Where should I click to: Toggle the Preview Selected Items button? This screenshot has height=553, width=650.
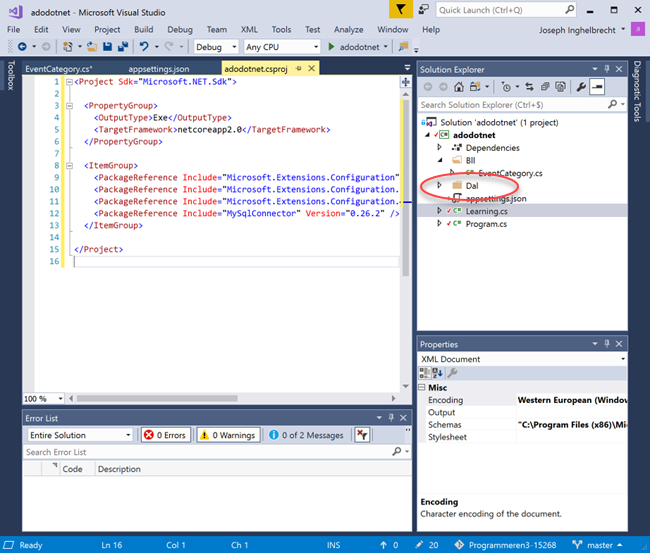coord(597,87)
